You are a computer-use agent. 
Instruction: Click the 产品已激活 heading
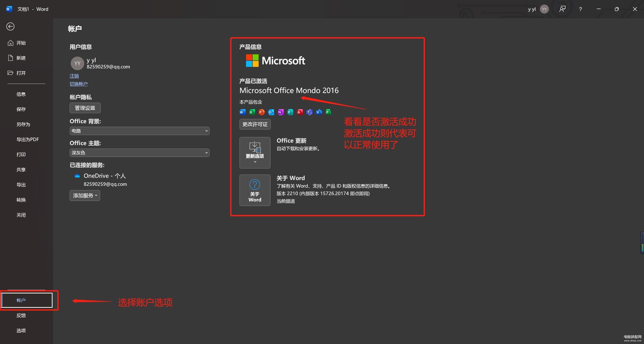(x=253, y=81)
